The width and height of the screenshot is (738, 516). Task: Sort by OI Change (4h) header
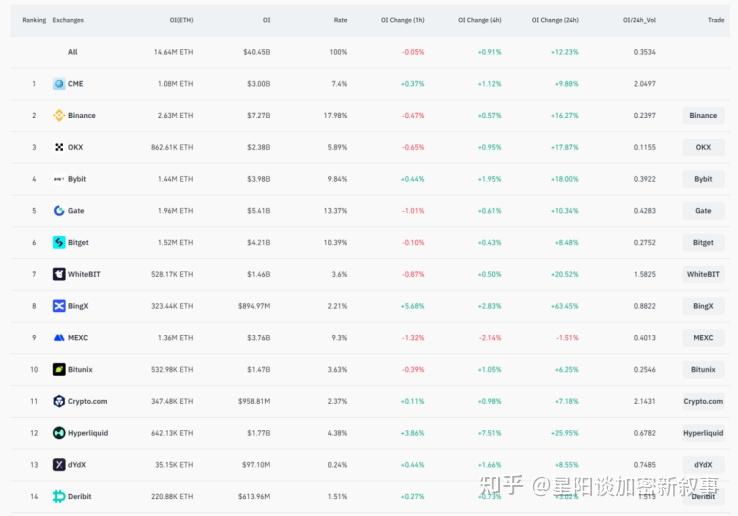(x=480, y=20)
